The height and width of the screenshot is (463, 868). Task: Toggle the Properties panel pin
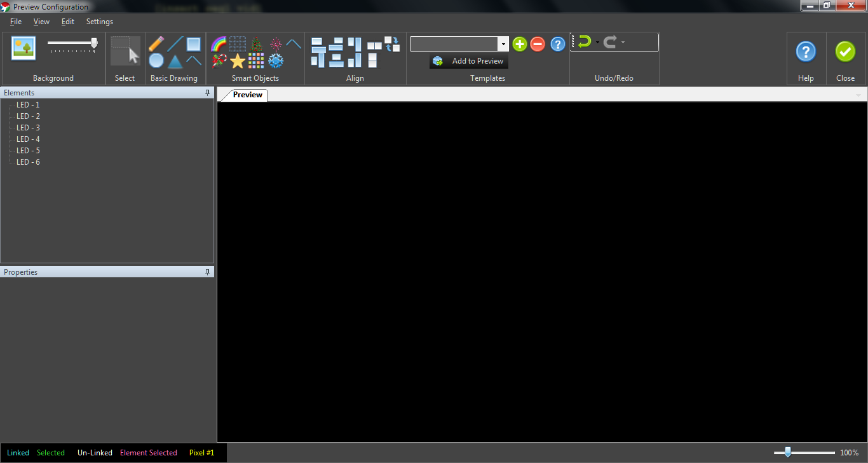click(207, 272)
